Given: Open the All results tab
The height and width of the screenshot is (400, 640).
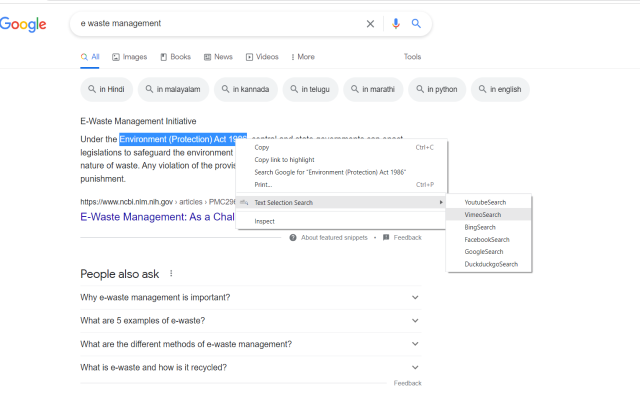Looking at the screenshot, I should coord(90,57).
